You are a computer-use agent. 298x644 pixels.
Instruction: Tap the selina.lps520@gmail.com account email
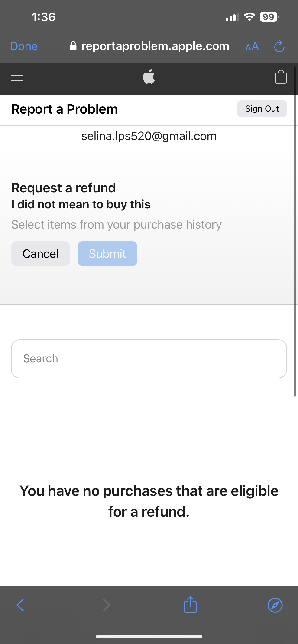[149, 136]
